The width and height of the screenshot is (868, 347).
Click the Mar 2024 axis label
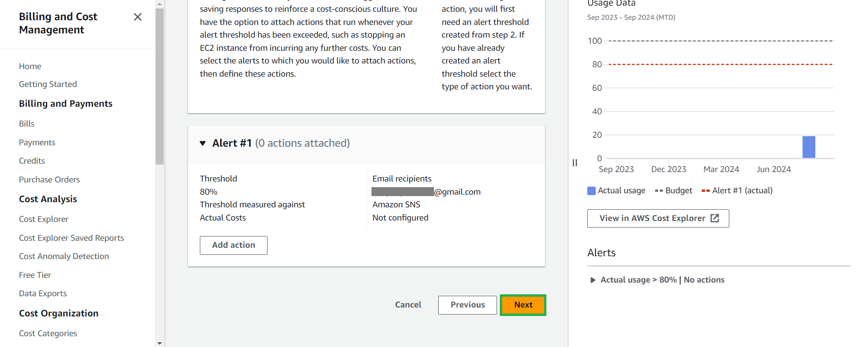point(721,169)
